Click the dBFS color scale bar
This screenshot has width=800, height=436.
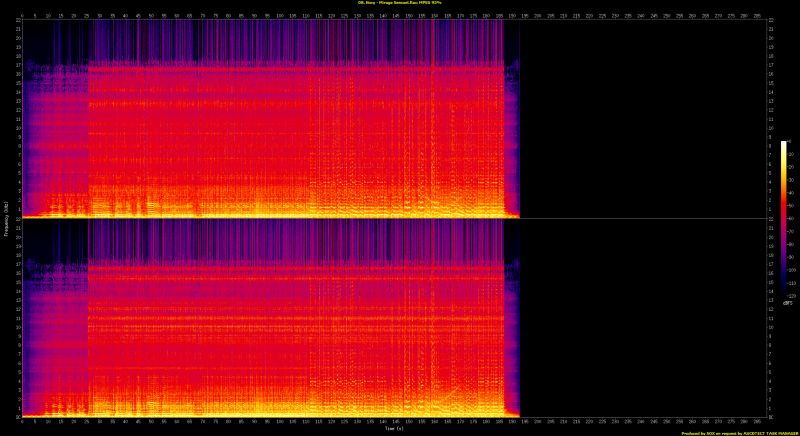783,218
